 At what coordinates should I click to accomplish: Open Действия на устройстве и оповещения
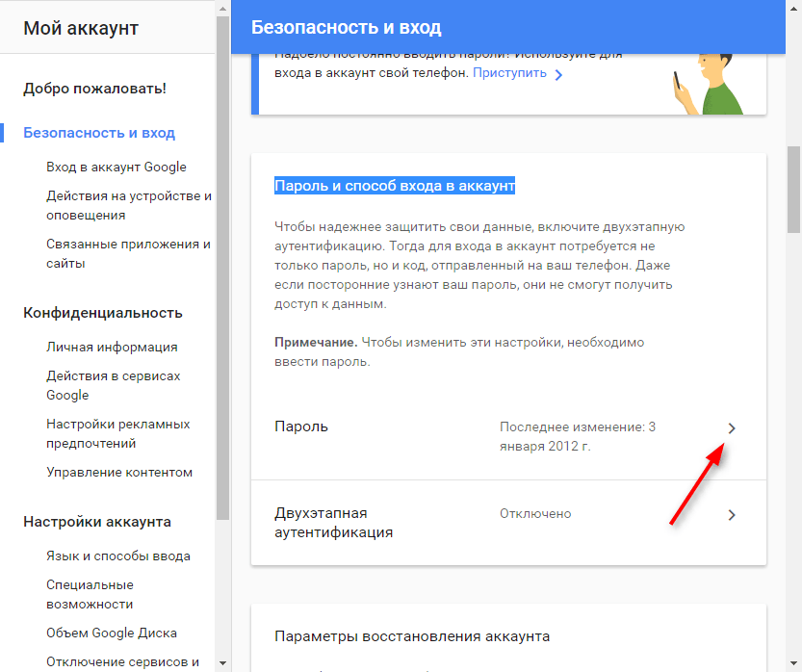coord(129,206)
